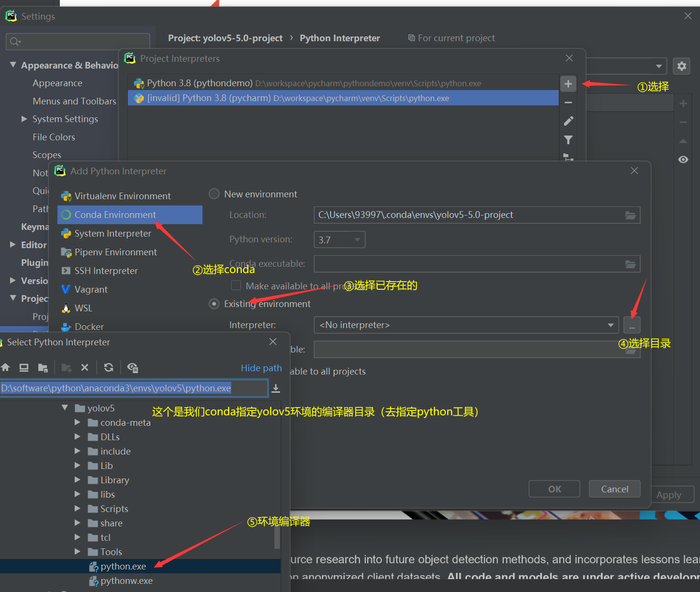Screen dimensions: 700x592
Task: Click the Python Interpreter breadcrumb
Action: tap(339, 38)
